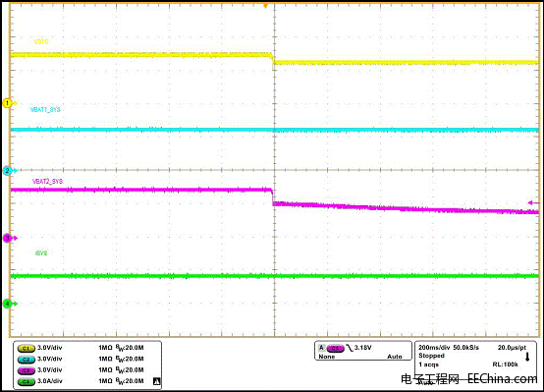
Task: Click the falling edge trigger slope icon
Action: point(349,348)
